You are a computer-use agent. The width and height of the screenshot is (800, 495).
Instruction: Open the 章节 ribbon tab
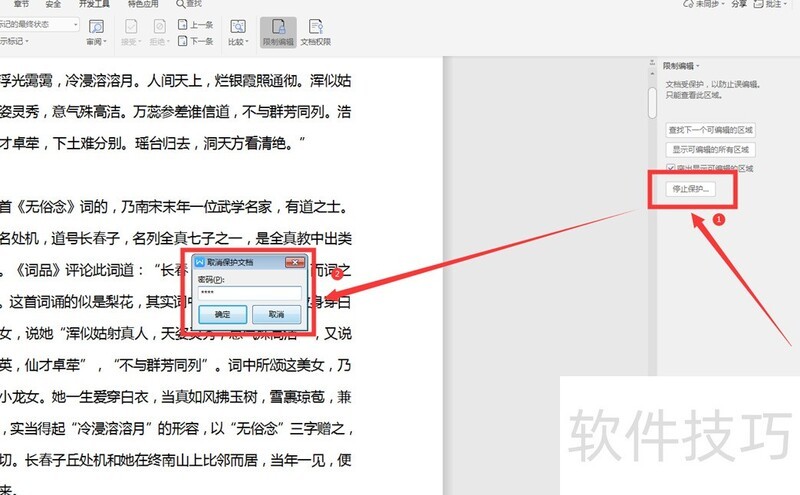click(21, 4)
